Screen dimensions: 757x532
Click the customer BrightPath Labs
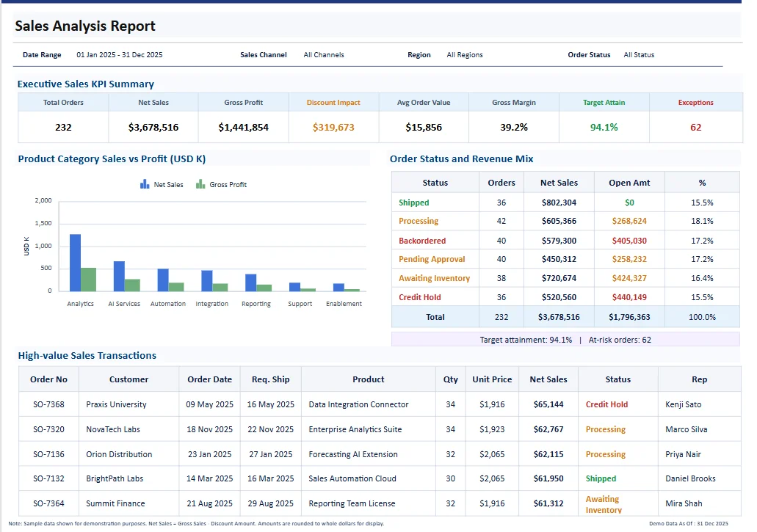pyautogui.click(x=115, y=478)
